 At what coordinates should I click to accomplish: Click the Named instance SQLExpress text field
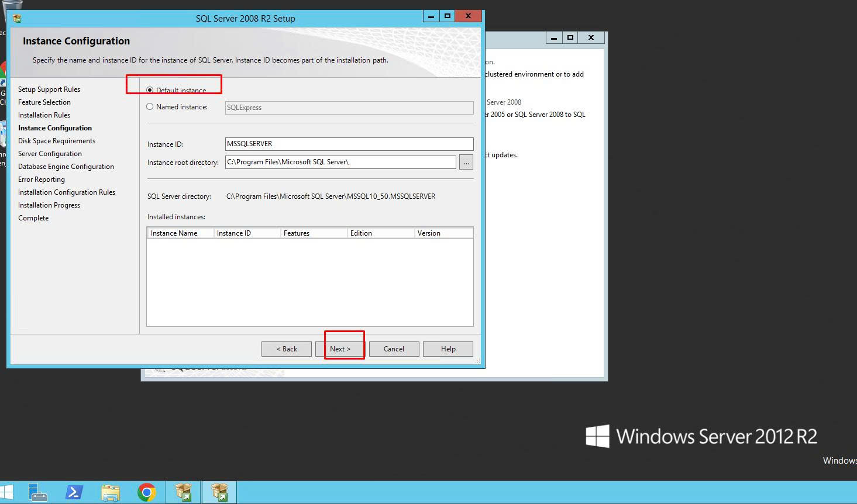coord(349,108)
